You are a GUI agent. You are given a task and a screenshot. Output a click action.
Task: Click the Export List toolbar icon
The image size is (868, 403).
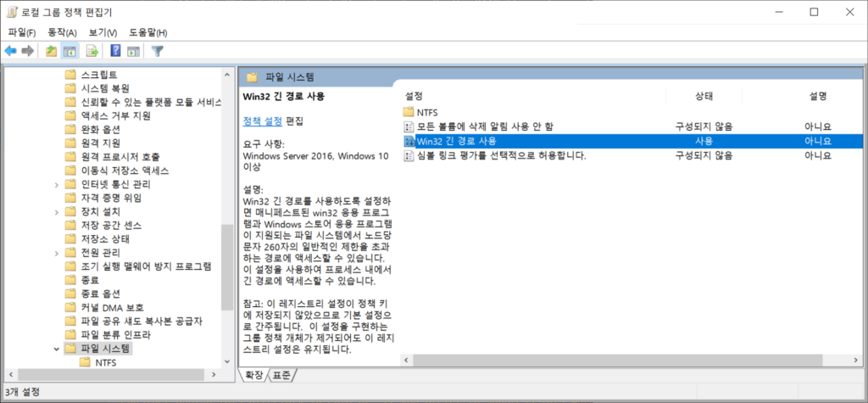(92, 51)
